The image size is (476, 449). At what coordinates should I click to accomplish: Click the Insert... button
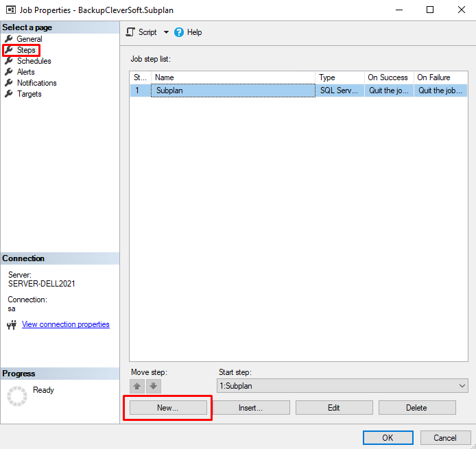tap(250, 408)
